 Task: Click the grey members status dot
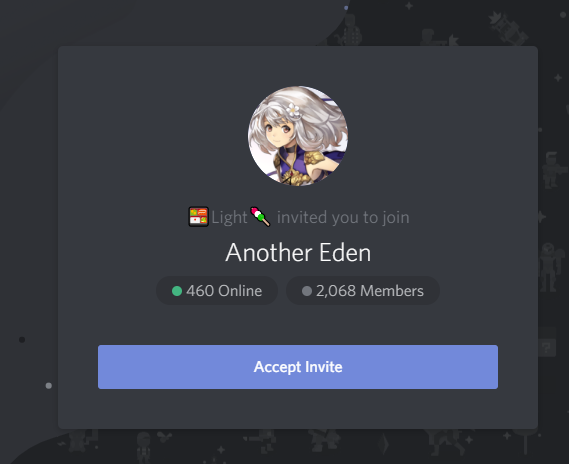tap(307, 291)
